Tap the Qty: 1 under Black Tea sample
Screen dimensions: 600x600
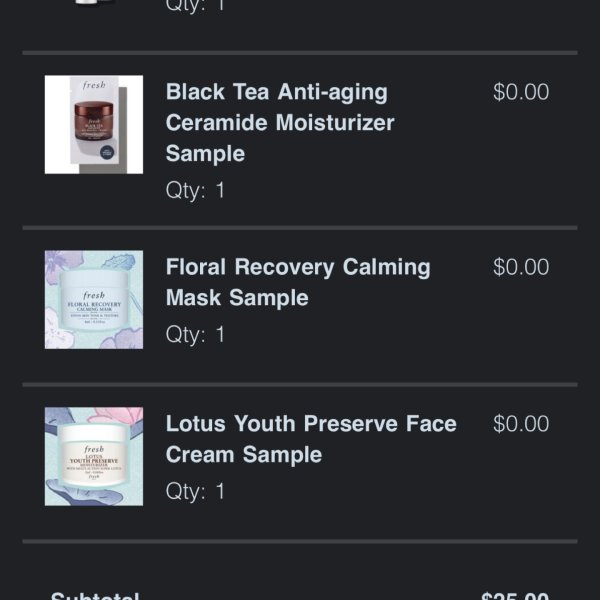195,190
